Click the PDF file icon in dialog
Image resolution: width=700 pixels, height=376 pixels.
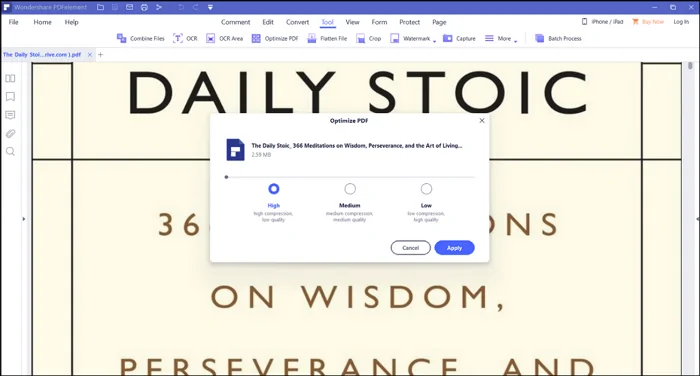pyautogui.click(x=235, y=150)
